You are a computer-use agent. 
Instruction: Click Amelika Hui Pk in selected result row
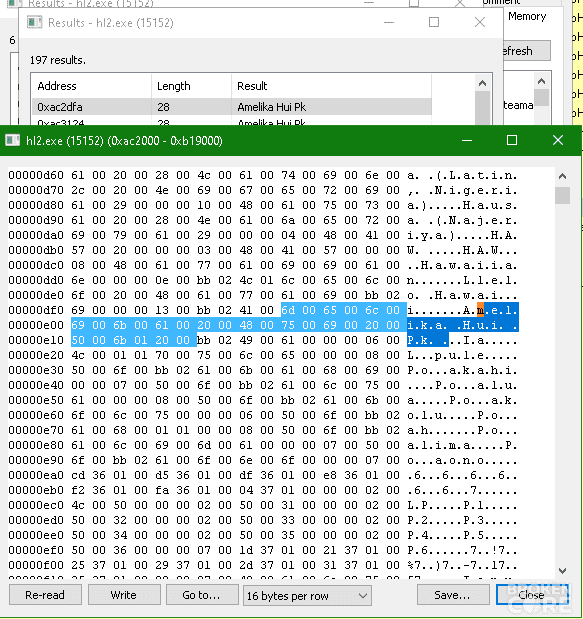click(x=272, y=107)
